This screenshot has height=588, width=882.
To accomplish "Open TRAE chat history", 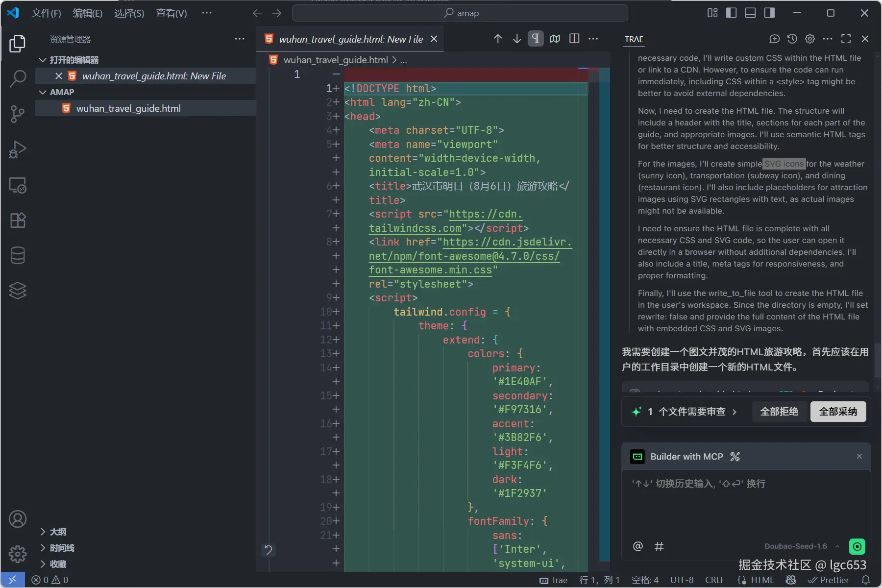I will 792,39.
